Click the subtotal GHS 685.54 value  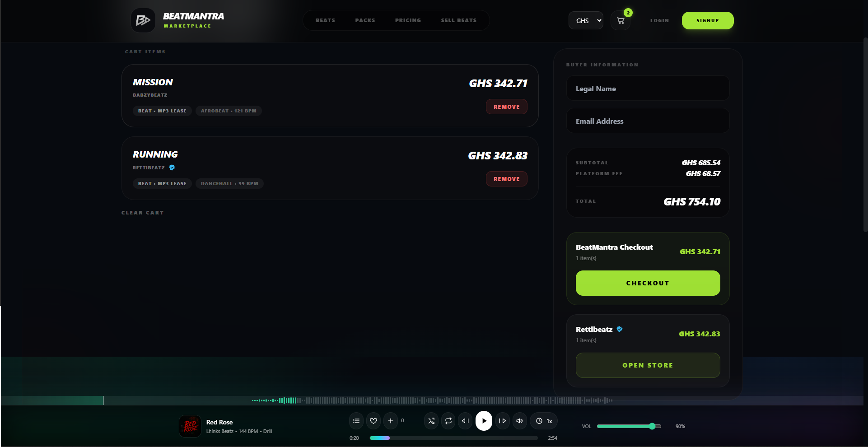tap(701, 163)
